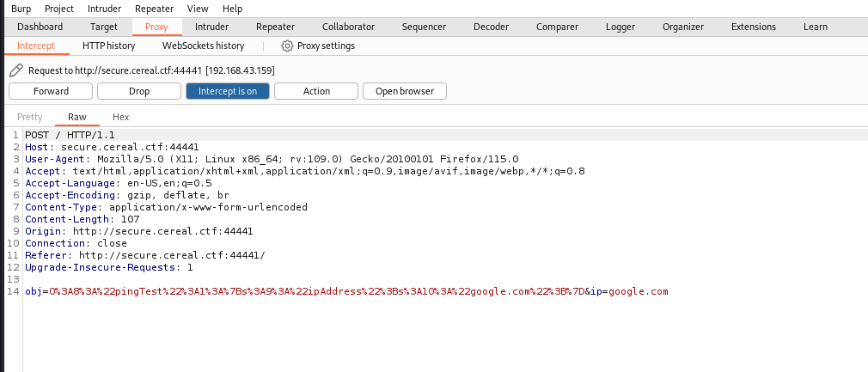Launch Burp's browser with Open browser
The image size is (868, 372).
click(405, 91)
